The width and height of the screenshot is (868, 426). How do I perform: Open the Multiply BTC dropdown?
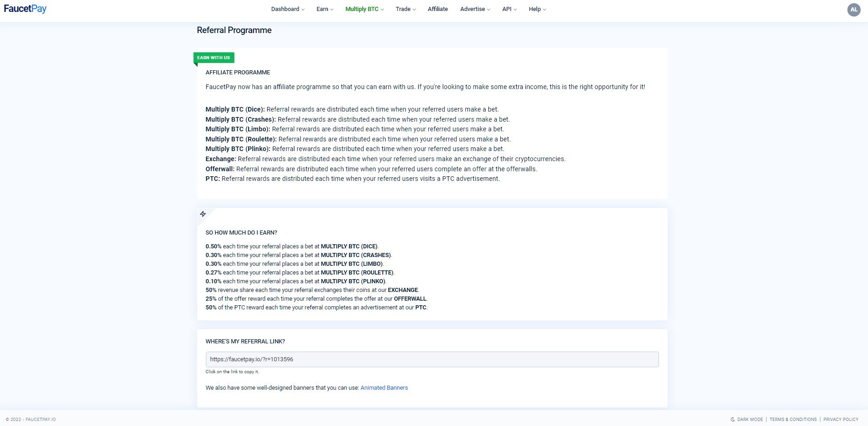pyautogui.click(x=365, y=9)
